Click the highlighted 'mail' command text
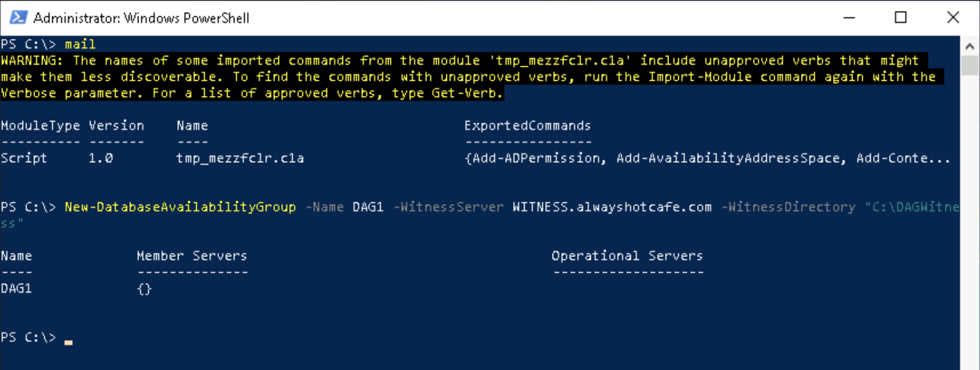 (x=80, y=43)
